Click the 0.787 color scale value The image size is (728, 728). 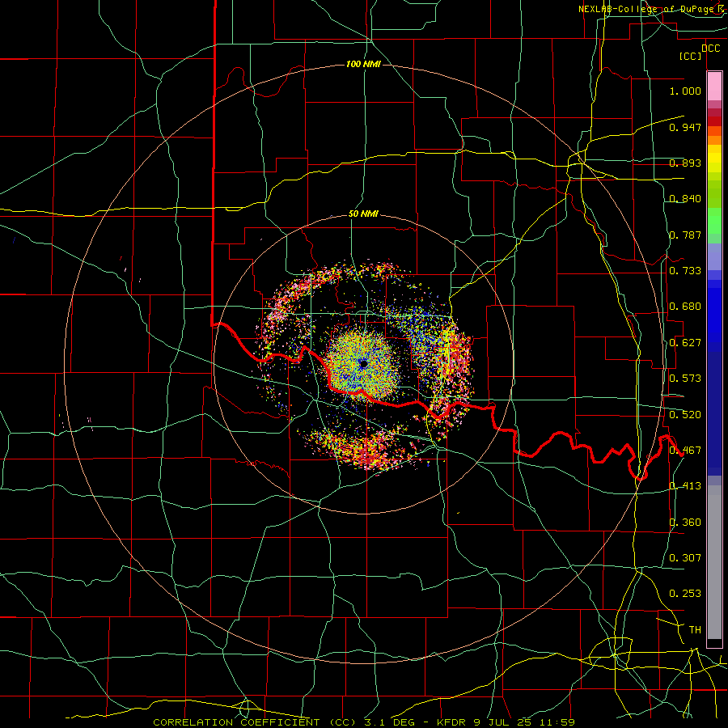[x=685, y=235]
